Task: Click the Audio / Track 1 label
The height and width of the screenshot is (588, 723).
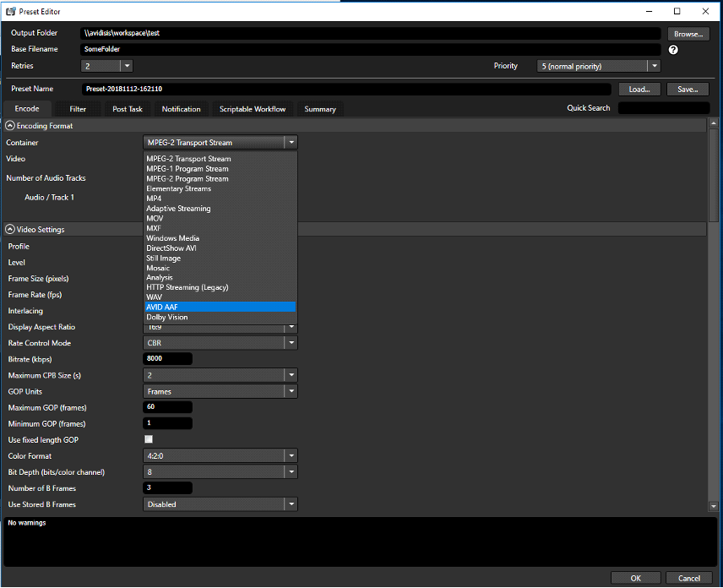Action: point(49,198)
